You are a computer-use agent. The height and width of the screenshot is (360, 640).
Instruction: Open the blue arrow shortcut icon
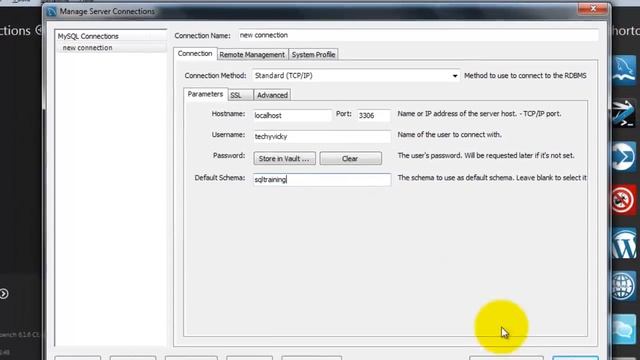[x=624, y=156]
